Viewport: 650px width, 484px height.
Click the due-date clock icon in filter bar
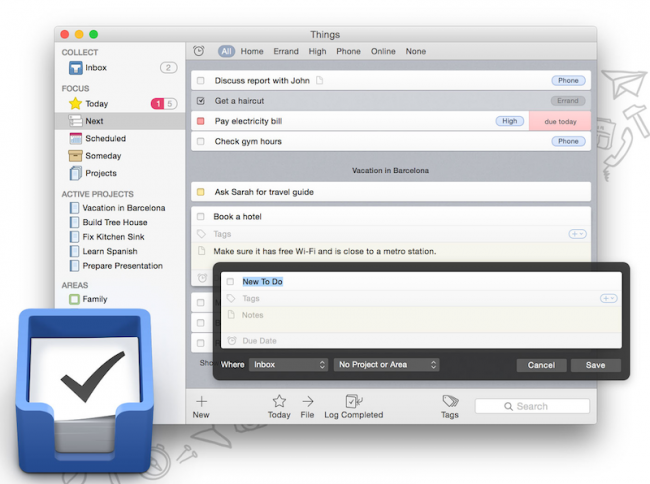click(x=199, y=51)
